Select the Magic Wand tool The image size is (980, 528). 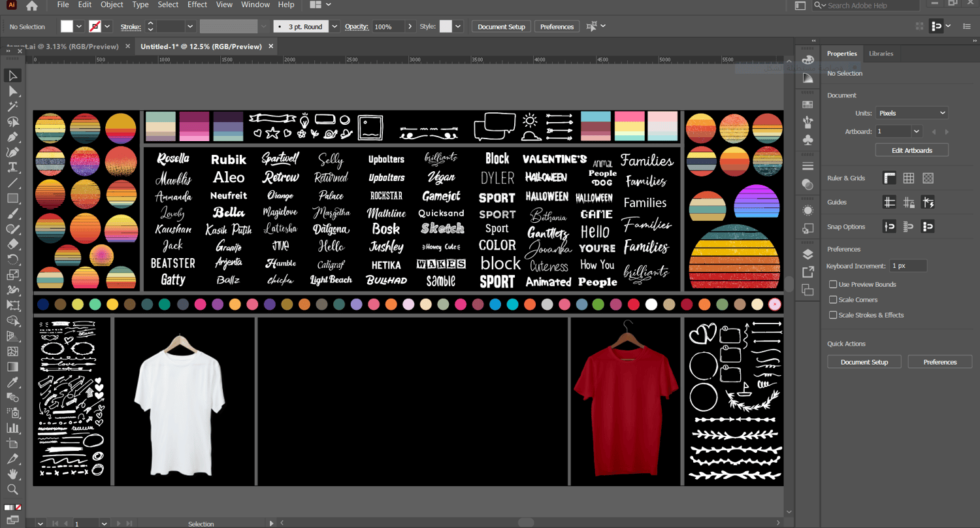12,107
